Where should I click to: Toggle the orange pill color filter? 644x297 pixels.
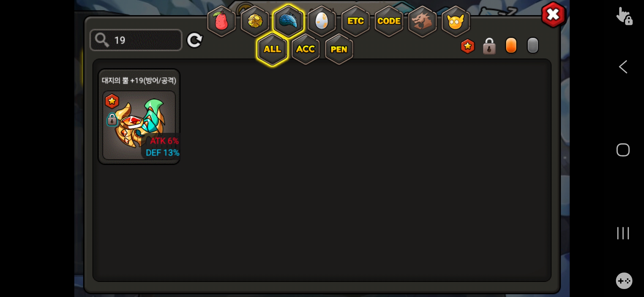(x=511, y=45)
